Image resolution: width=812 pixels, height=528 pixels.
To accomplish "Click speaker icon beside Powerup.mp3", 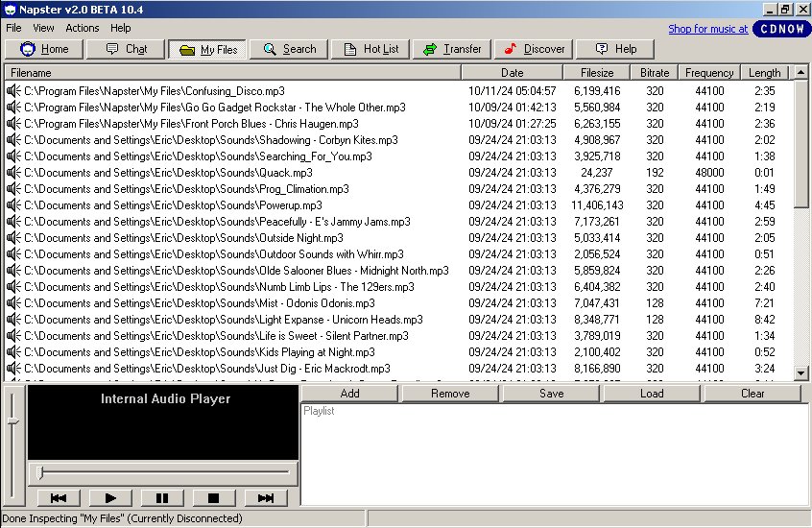I will (14, 205).
